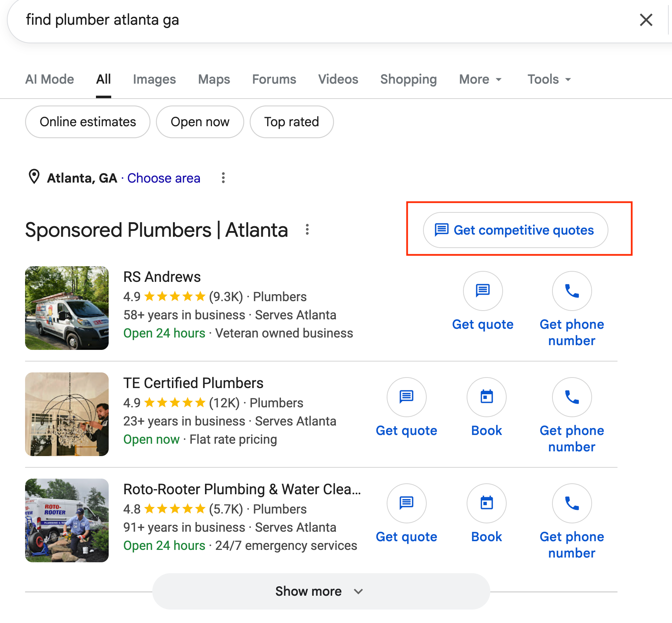Open the Roto-Rooter Plumbing listing title

(242, 490)
